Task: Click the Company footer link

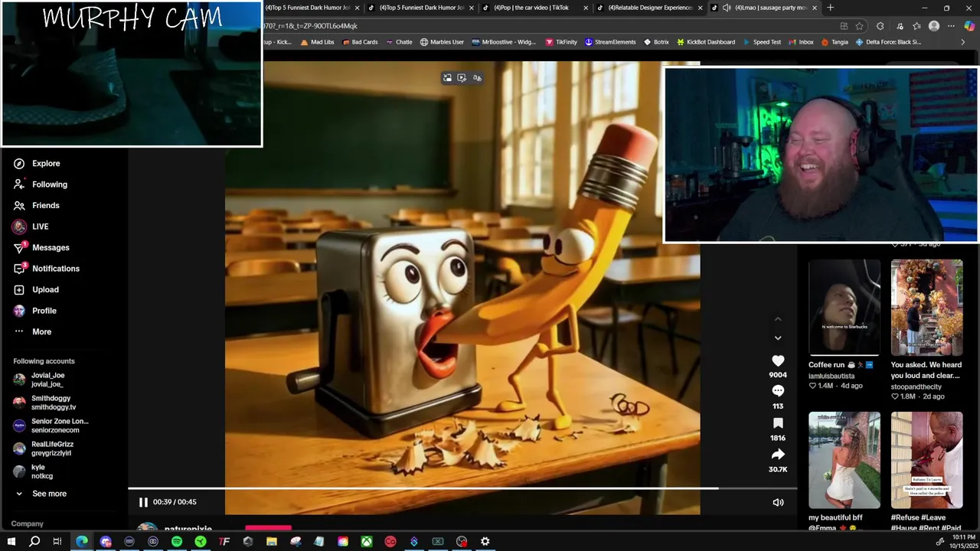Action: pos(28,523)
